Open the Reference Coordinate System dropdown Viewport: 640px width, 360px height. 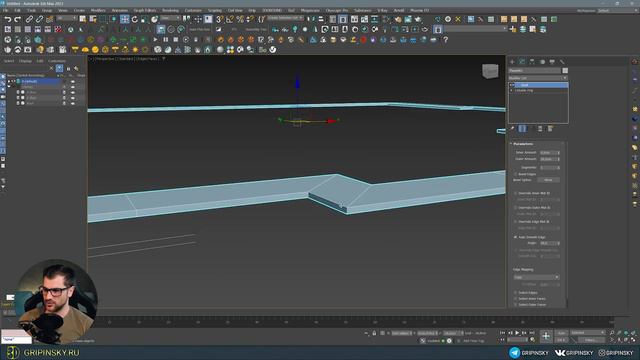(x=171, y=18)
